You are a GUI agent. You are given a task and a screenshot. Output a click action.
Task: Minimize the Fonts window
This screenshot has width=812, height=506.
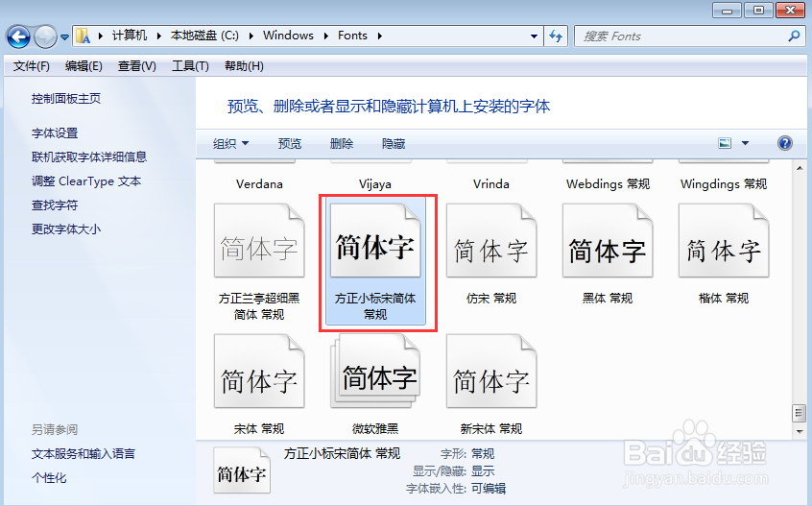click(727, 11)
